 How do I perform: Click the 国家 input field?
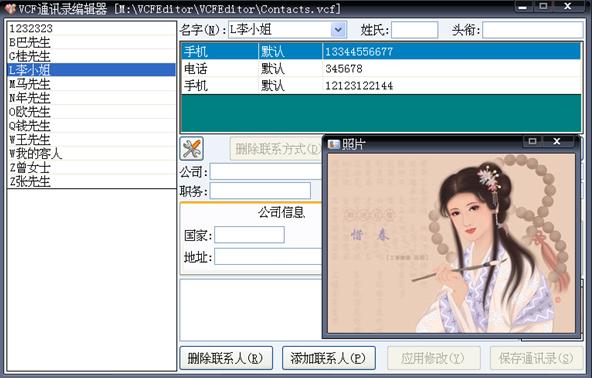[x=249, y=235]
